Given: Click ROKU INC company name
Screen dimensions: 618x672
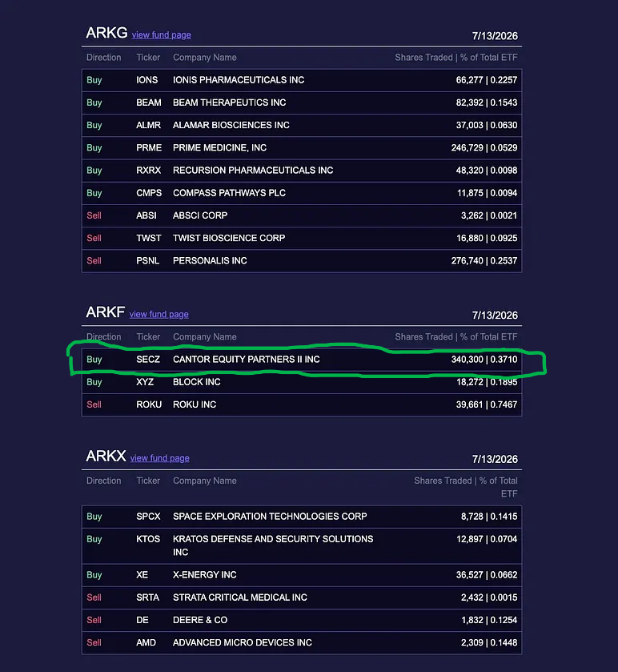Looking at the screenshot, I should (x=195, y=404).
